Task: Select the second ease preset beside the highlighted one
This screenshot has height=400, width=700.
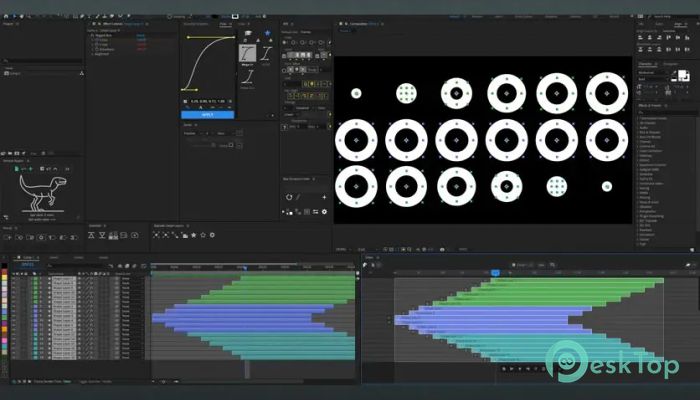Action: 266,54
